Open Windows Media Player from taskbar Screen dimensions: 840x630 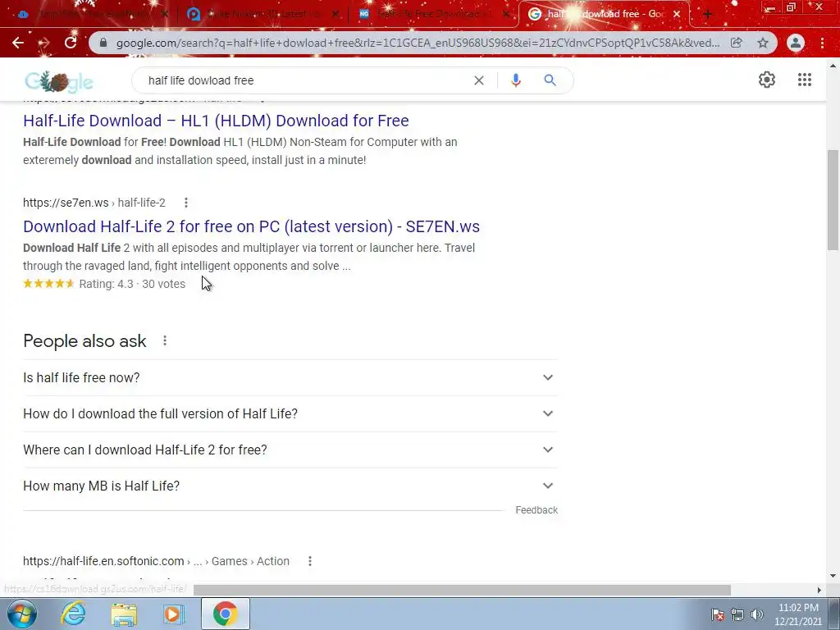(x=174, y=614)
